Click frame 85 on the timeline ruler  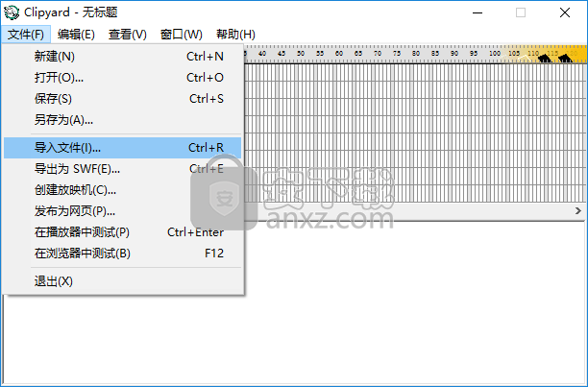click(x=436, y=54)
